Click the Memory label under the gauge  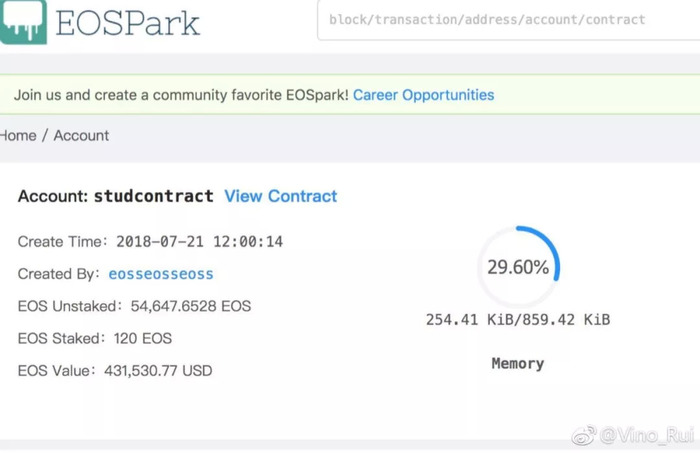tap(517, 363)
